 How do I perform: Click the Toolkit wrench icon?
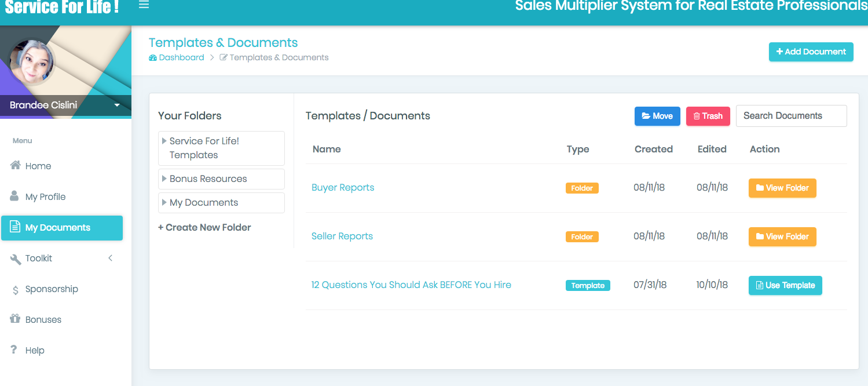click(x=16, y=258)
